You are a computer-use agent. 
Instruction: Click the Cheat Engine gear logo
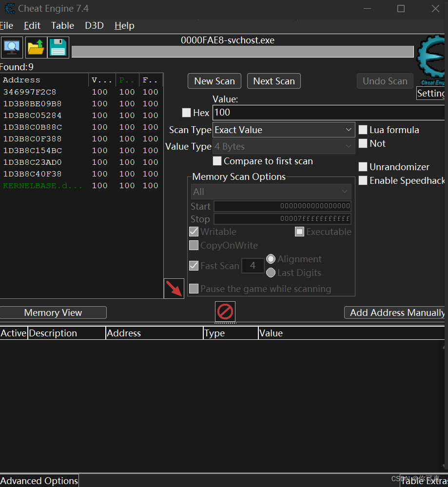click(431, 60)
